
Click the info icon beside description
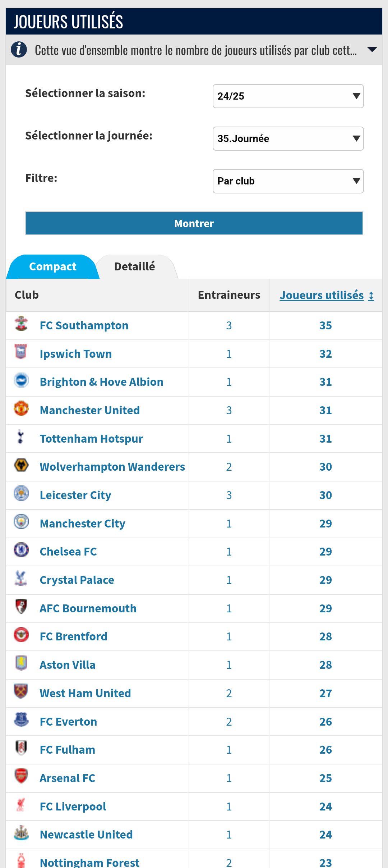pos(19,50)
